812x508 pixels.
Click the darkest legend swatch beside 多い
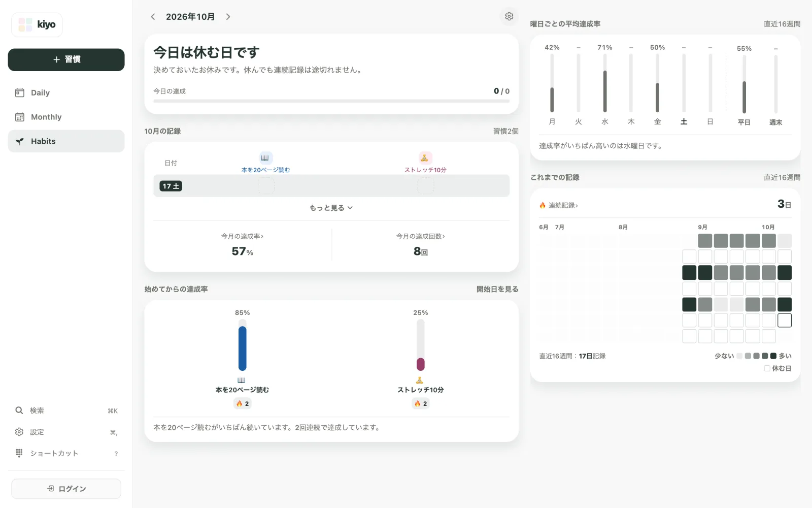(x=773, y=356)
